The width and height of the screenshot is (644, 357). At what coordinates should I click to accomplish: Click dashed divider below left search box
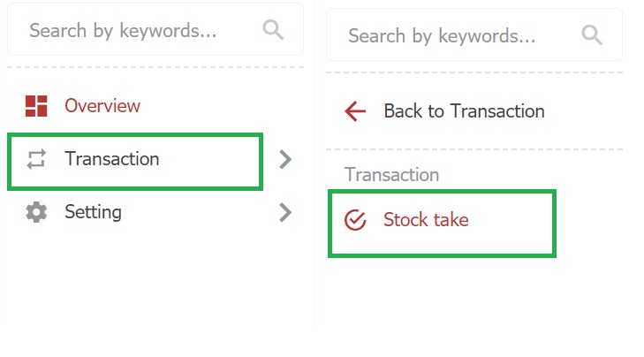[155, 68]
